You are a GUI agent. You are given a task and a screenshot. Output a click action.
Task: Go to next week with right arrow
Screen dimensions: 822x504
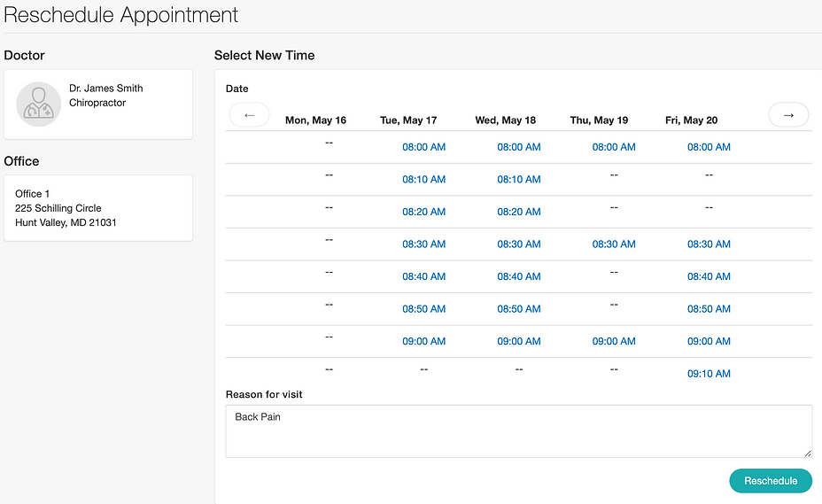[x=788, y=115]
